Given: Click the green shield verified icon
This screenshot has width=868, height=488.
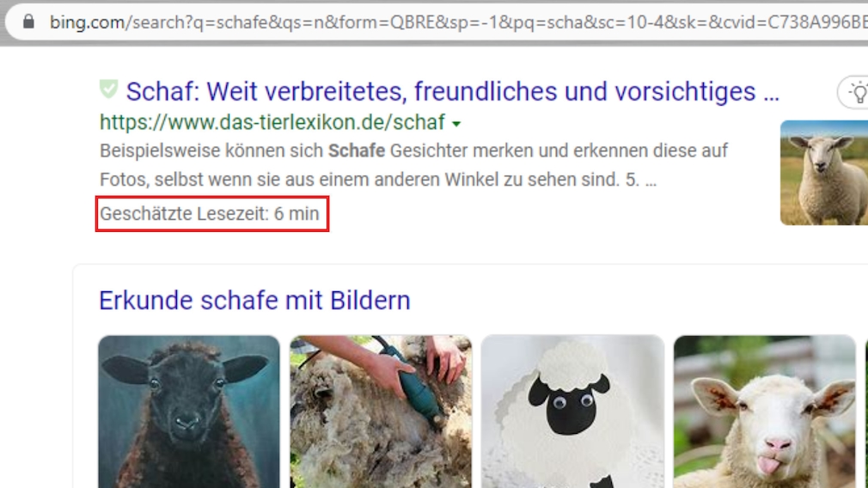Looking at the screenshot, I should tap(109, 88).
